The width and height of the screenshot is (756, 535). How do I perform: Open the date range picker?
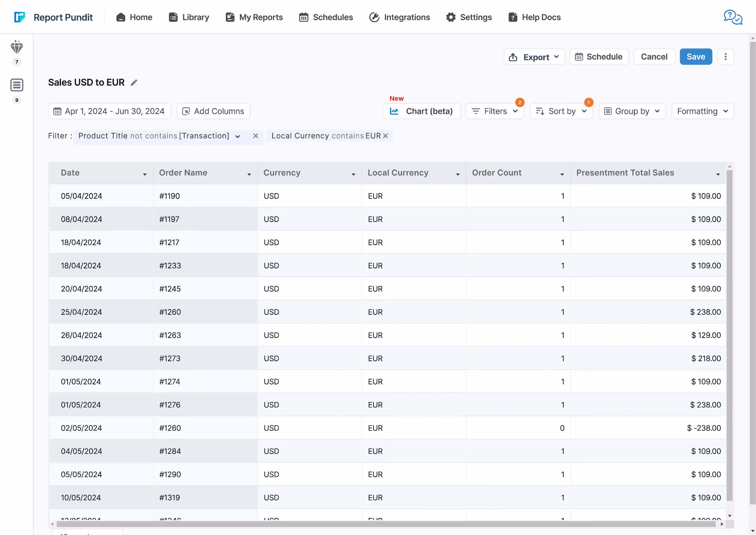[109, 111]
